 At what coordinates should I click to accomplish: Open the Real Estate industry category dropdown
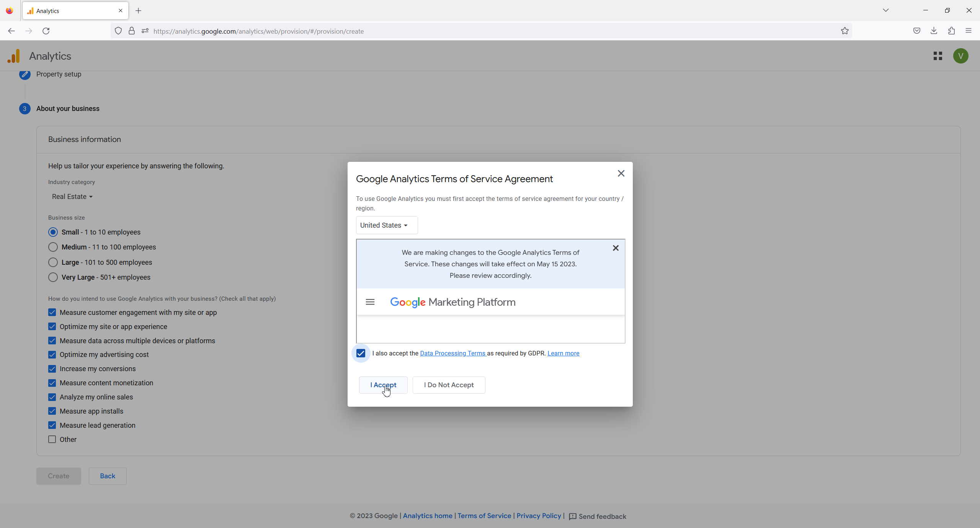pos(72,197)
